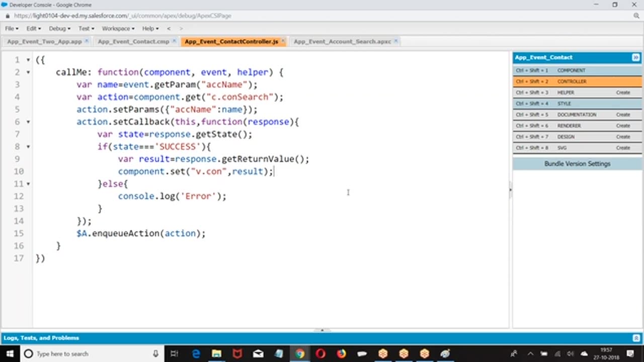The height and width of the screenshot is (362, 644).
Task: Click line number 17 in gutter
Action: (19, 258)
